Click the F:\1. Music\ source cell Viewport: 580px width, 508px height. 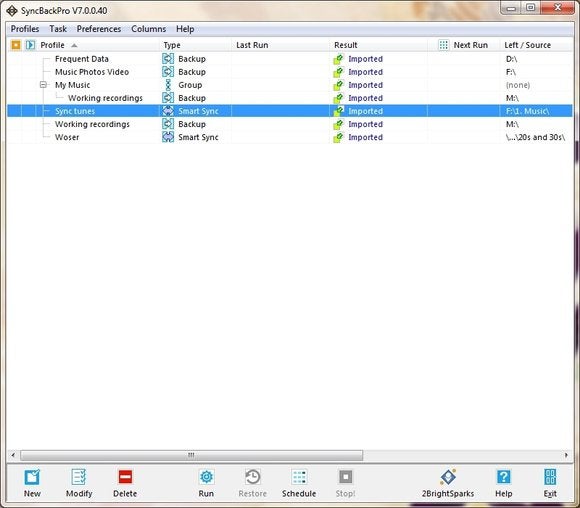[527, 111]
